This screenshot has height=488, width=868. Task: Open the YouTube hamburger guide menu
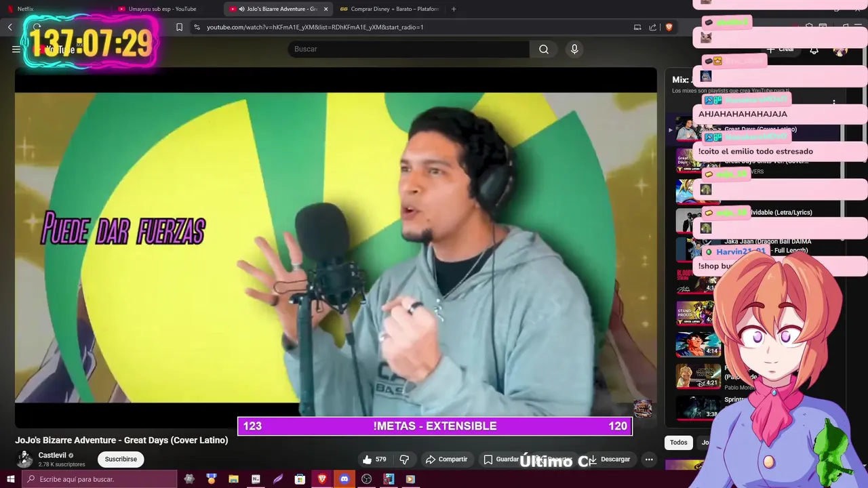(16, 49)
